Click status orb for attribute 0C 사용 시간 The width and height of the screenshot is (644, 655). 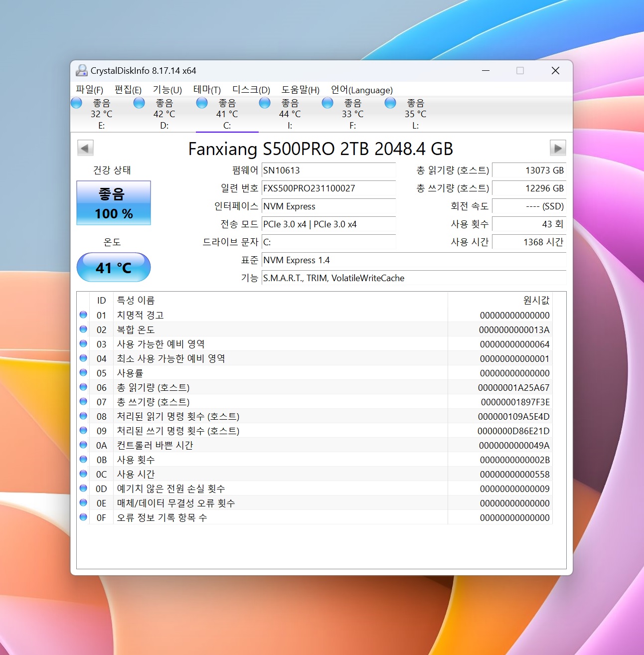tap(83, 474)
